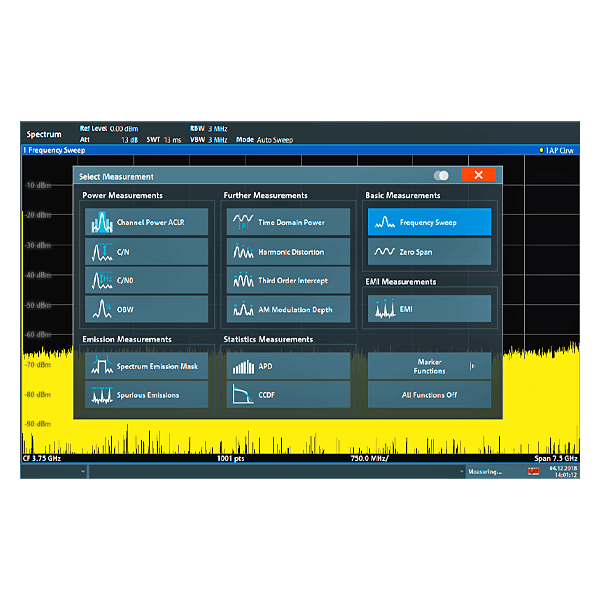Close the Select Measurement dialog
Image resolution: width=600 pixels, height=600 pixels.
(478, 175)
